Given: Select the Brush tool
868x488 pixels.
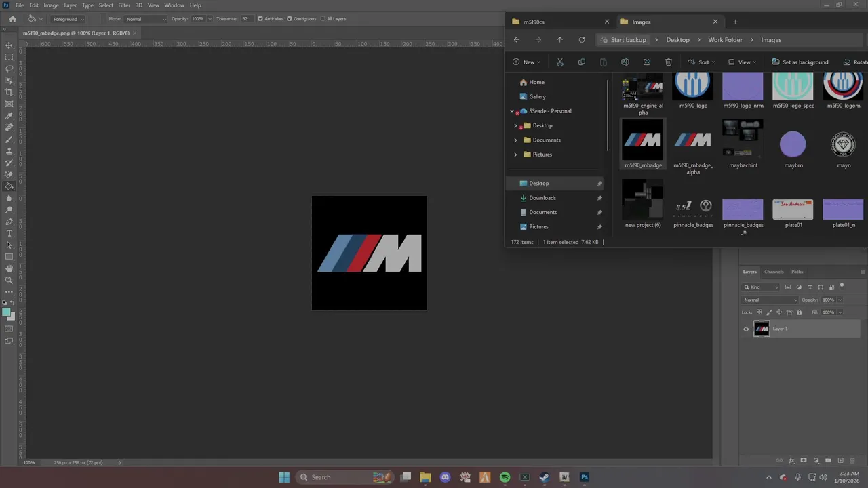Looking at the screenshot, I should pos(9,139).
